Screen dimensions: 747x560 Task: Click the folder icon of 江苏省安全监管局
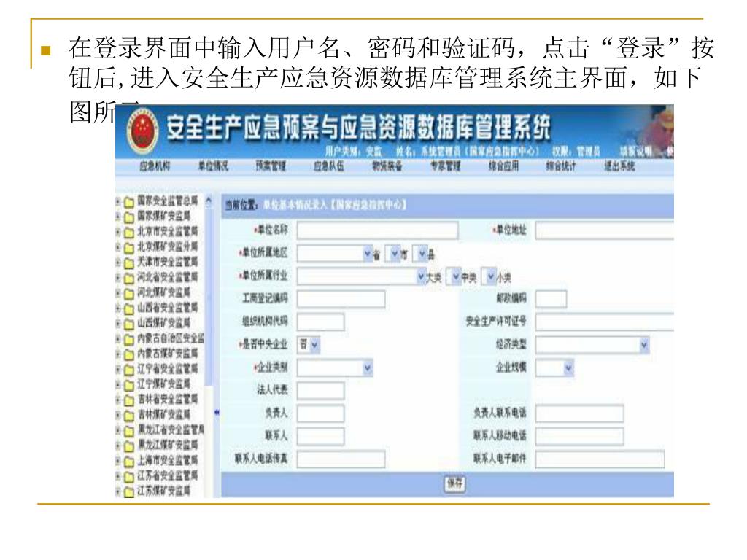point(128,477)
